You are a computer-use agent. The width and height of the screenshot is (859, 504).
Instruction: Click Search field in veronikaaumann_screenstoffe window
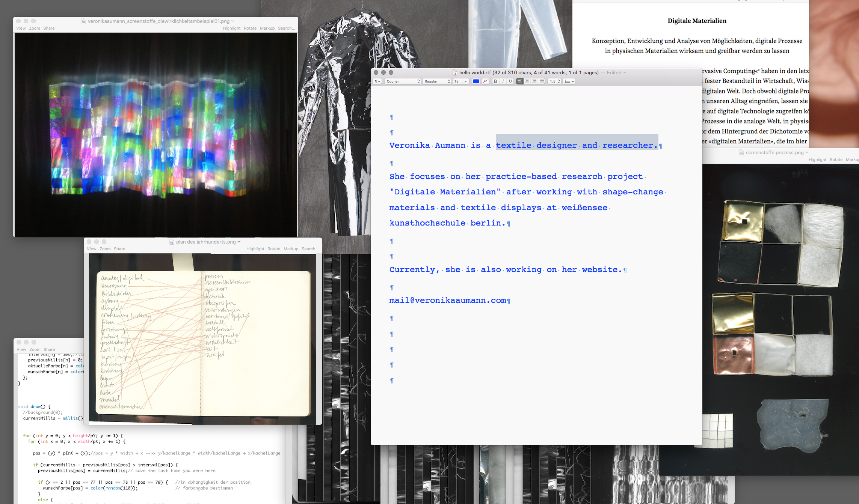(x=286, y=28)
